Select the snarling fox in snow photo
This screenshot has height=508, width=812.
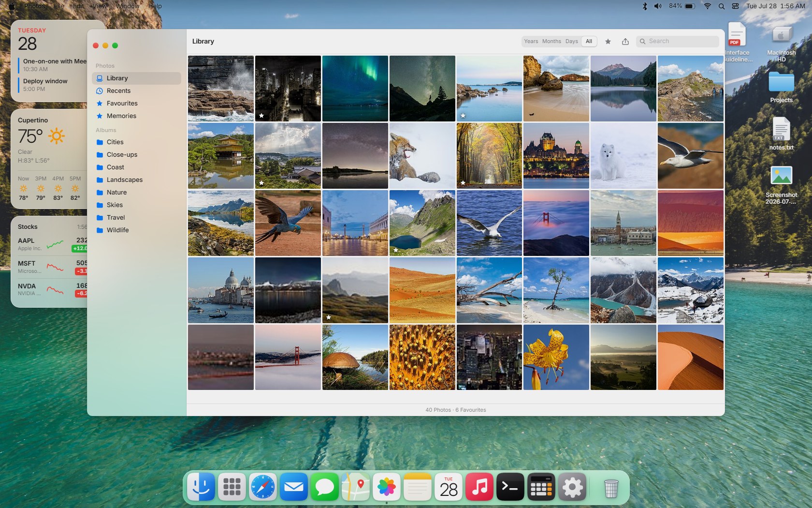422,156
